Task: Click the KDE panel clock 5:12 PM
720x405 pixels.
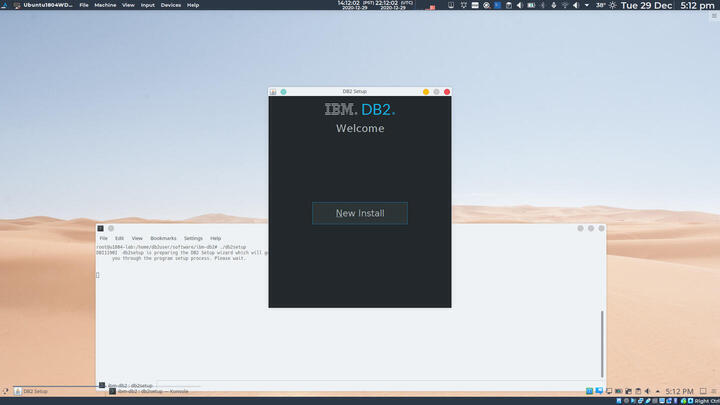Action: pos(679,391)
